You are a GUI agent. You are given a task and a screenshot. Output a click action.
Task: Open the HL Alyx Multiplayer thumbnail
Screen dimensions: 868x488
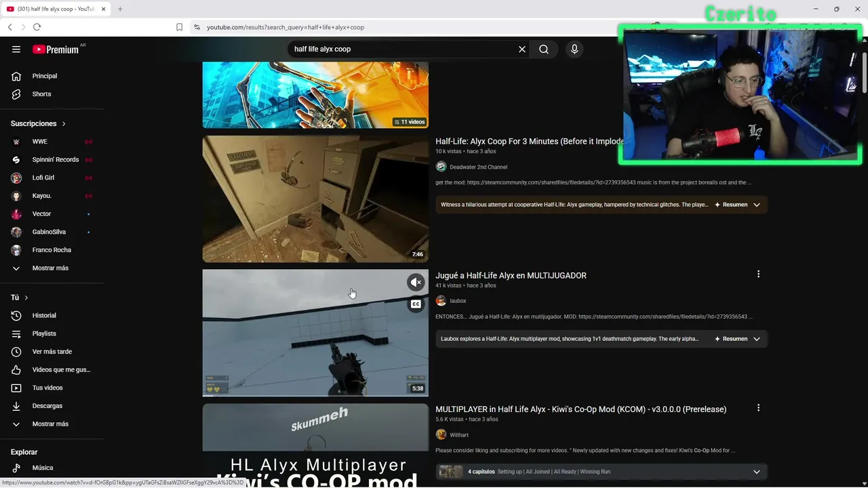click(x=315, y=445)
